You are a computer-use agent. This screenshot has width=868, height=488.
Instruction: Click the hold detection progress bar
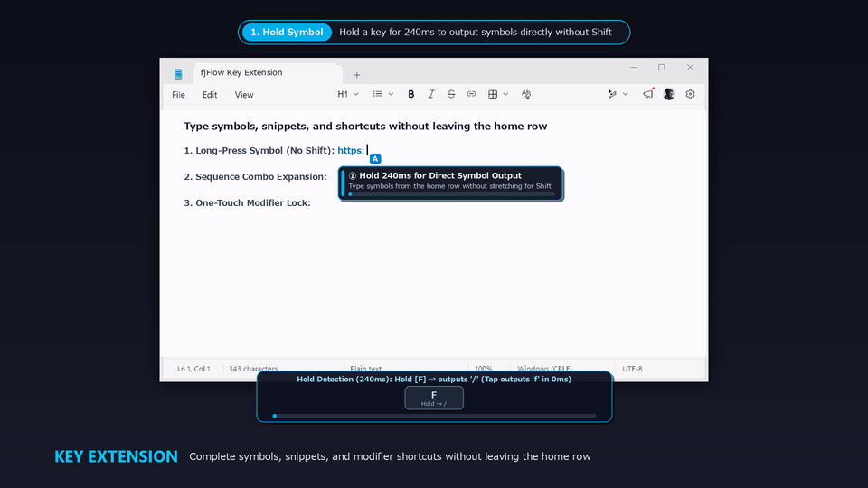pos(435,416)
